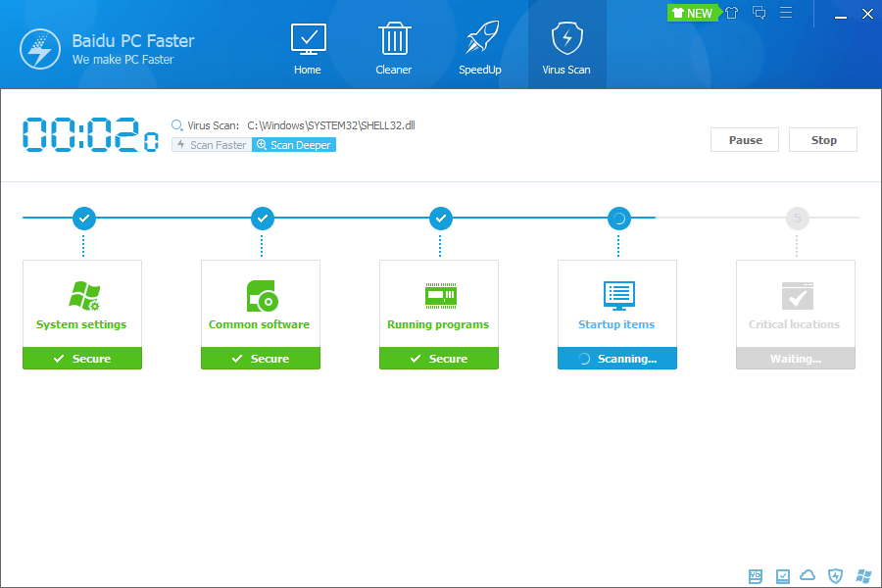This screenshot has height=588, width=882.
Task: Stop the virus scan
Action: pos(823,139)
